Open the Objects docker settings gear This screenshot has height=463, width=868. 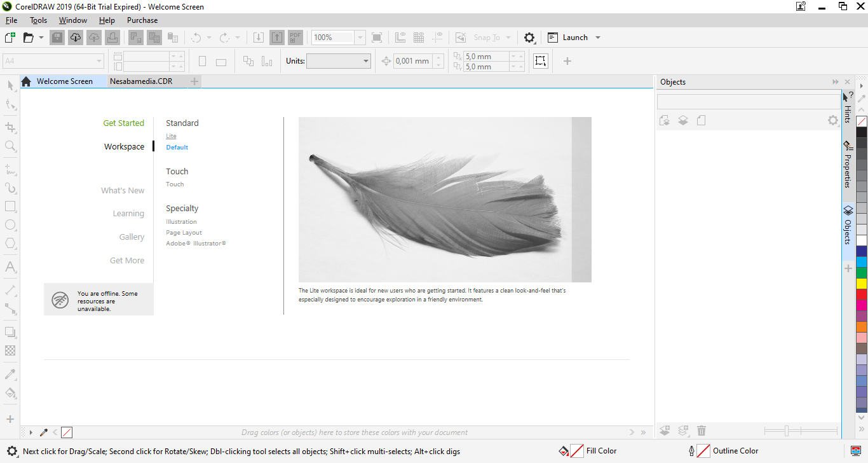coord(832,120)
